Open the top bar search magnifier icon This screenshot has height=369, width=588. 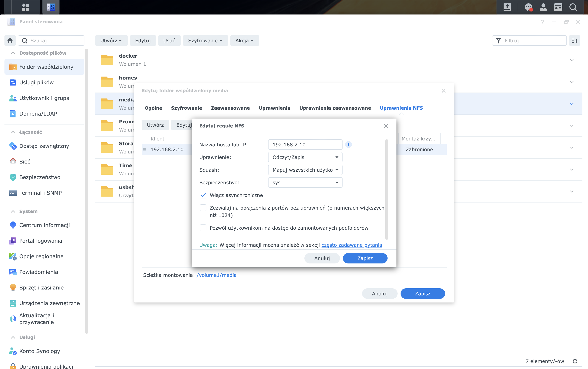coord(573,7)
